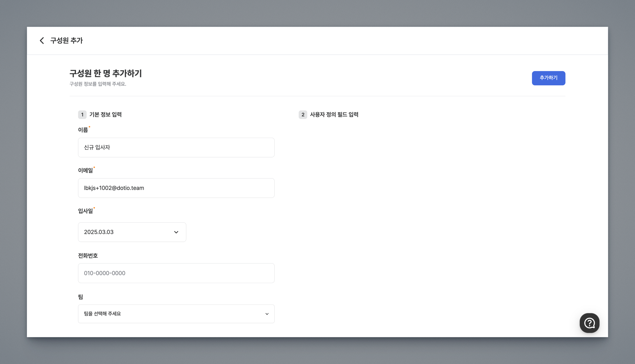Submit with the blue 추가하기 button
635x364 pixels.
(x=548, y=78)
